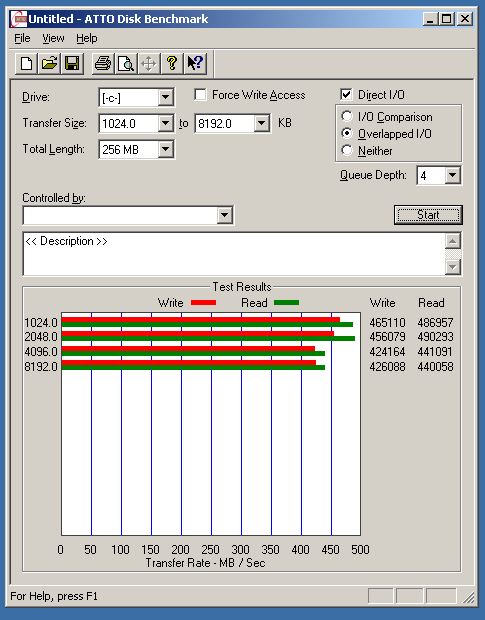Print results using the printer icon
Image resolution: width=485 pixels, height=620 pixels.
coord(103,63)
